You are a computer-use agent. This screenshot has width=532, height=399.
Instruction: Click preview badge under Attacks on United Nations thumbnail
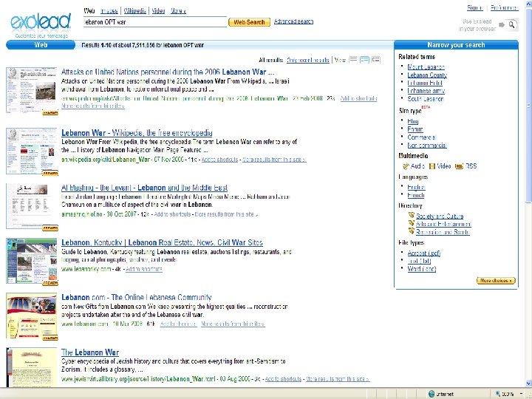tap(50, 112)
